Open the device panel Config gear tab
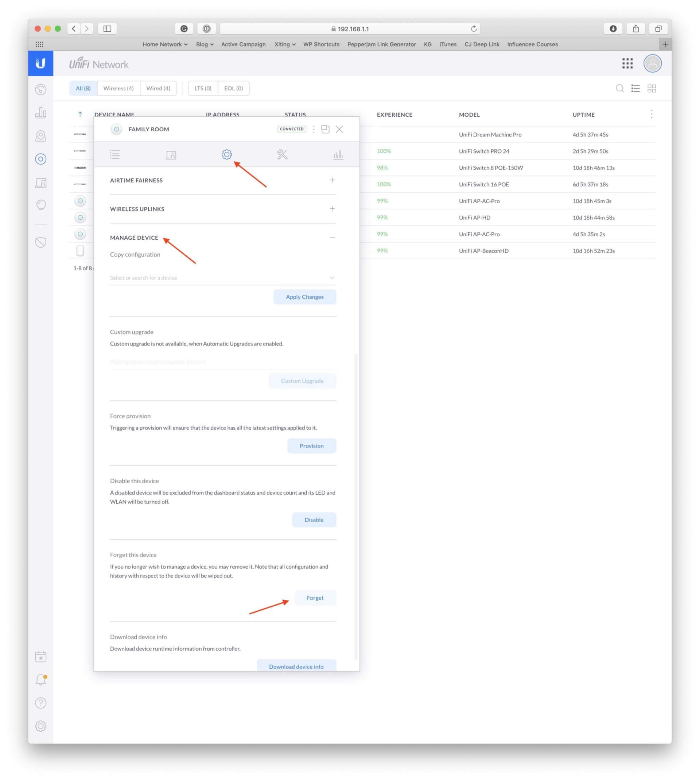 [226, 155]
